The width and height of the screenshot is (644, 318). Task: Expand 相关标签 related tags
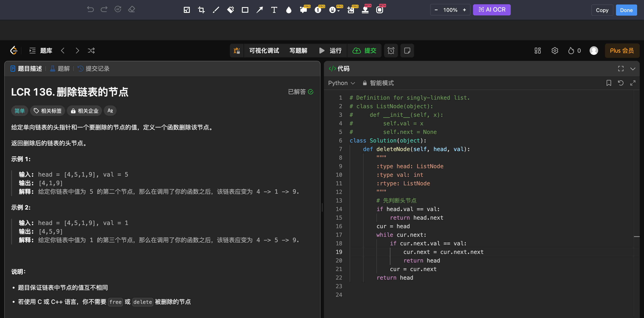pos(48,111)
